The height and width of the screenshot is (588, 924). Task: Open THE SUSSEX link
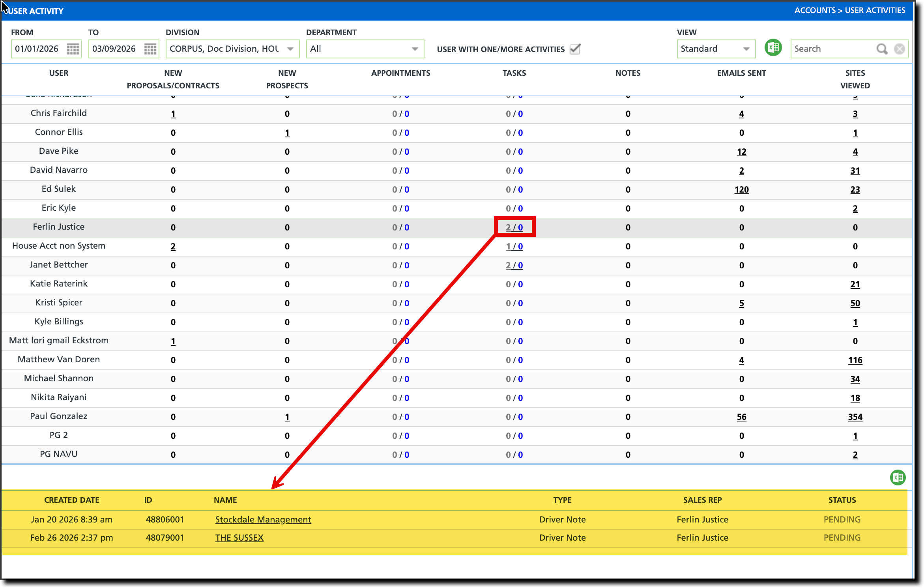(x=239, y=538)
